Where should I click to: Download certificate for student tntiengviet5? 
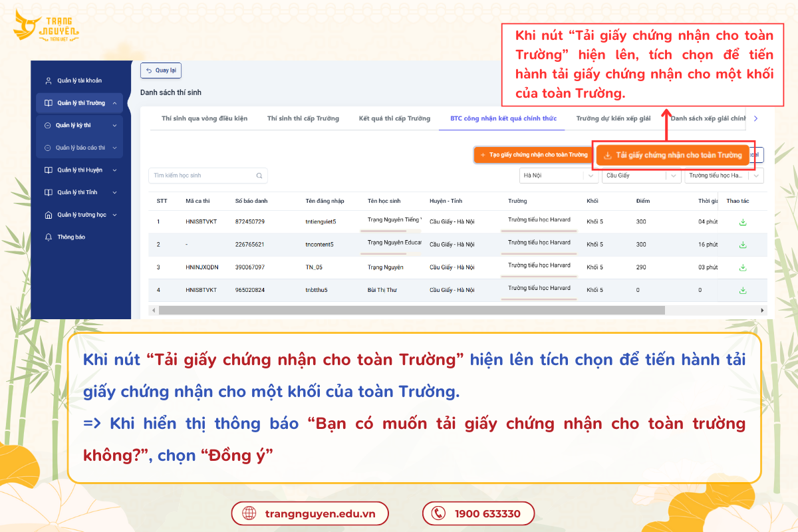(743, 222)
